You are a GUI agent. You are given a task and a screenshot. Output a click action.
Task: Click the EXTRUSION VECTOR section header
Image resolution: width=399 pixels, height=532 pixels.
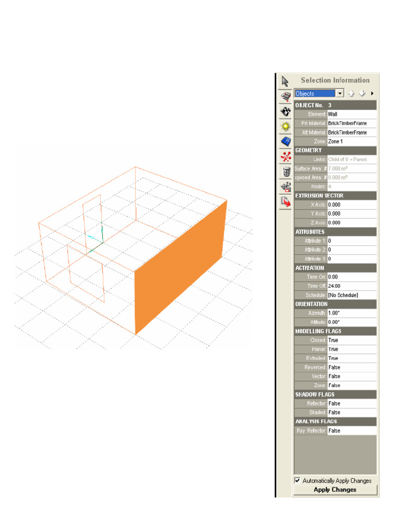[x=335, y=196]
